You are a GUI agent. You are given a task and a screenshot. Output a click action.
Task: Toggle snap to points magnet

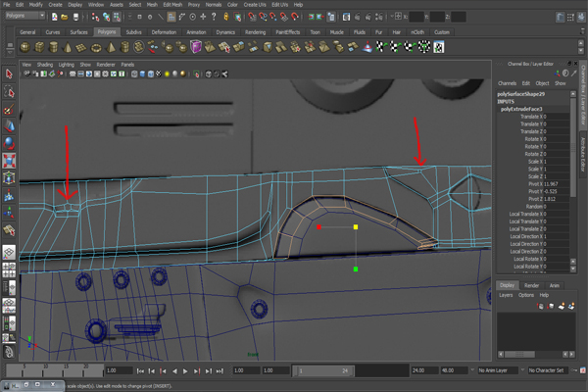tap(273, 17)
